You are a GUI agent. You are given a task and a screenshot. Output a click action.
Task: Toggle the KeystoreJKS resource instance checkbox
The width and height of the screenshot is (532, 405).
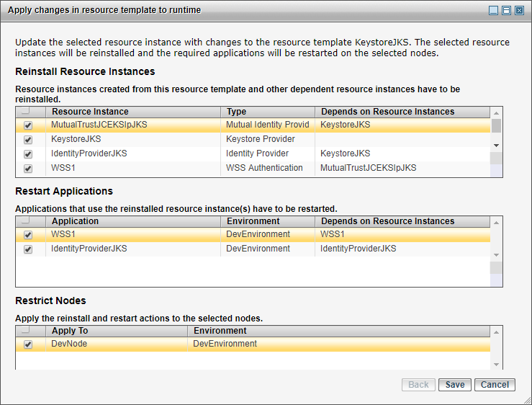coord(28,139)
